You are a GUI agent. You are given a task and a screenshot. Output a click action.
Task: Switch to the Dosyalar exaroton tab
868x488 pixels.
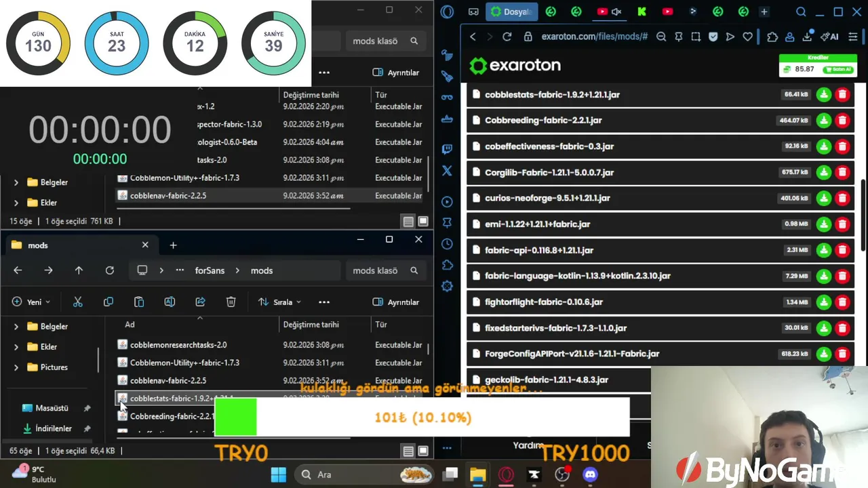tap(512, 12)
